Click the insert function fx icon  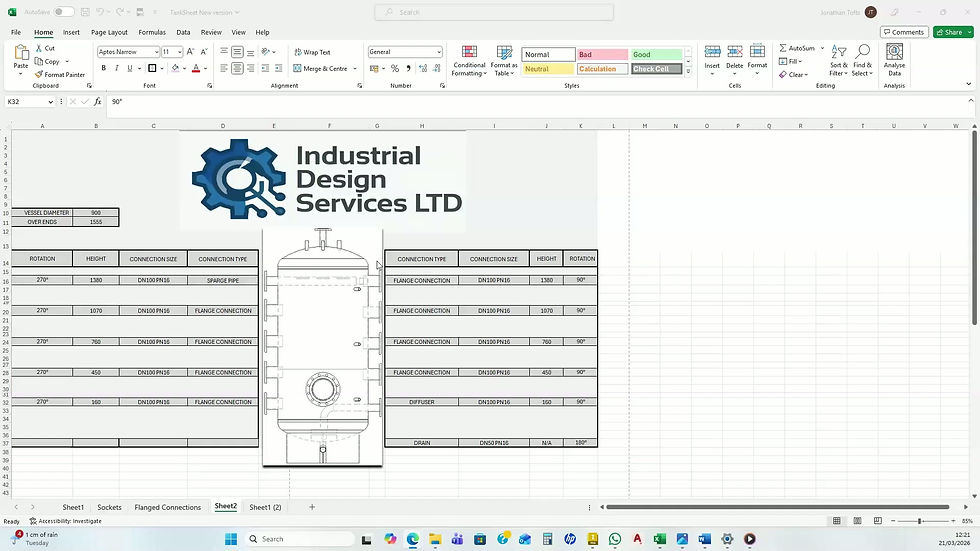(98, 101)
